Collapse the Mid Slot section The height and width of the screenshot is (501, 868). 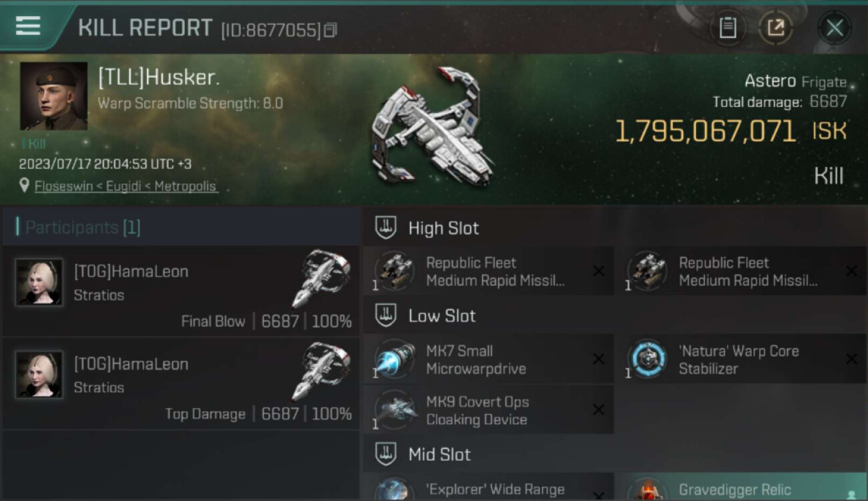(385, 454)
